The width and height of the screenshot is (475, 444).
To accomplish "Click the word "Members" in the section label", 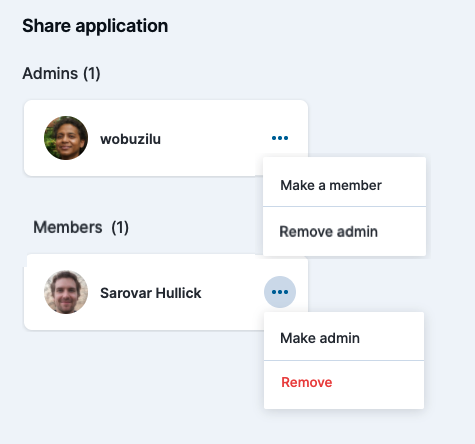I will pos(68,227).
